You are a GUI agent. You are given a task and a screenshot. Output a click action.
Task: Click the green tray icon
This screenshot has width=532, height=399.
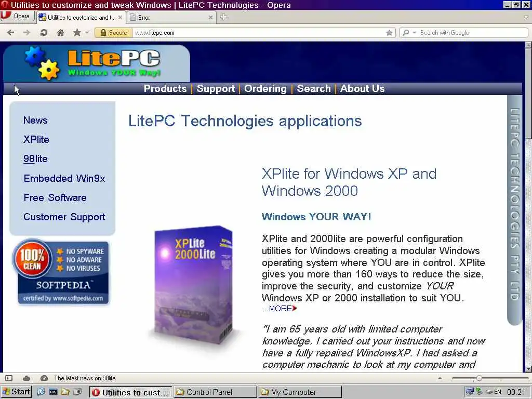click(x=479, y=392)
